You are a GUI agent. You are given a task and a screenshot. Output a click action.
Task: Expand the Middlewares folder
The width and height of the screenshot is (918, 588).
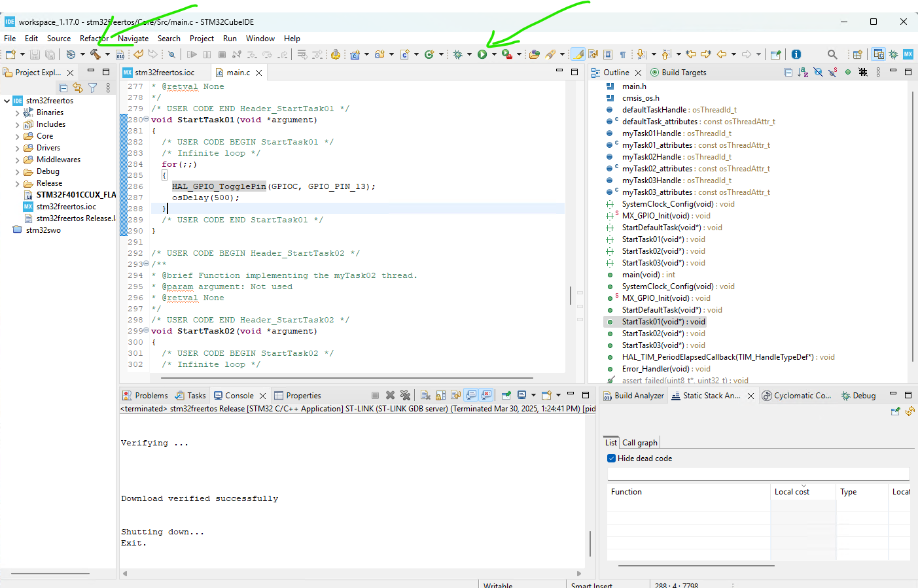coord(17,160)
